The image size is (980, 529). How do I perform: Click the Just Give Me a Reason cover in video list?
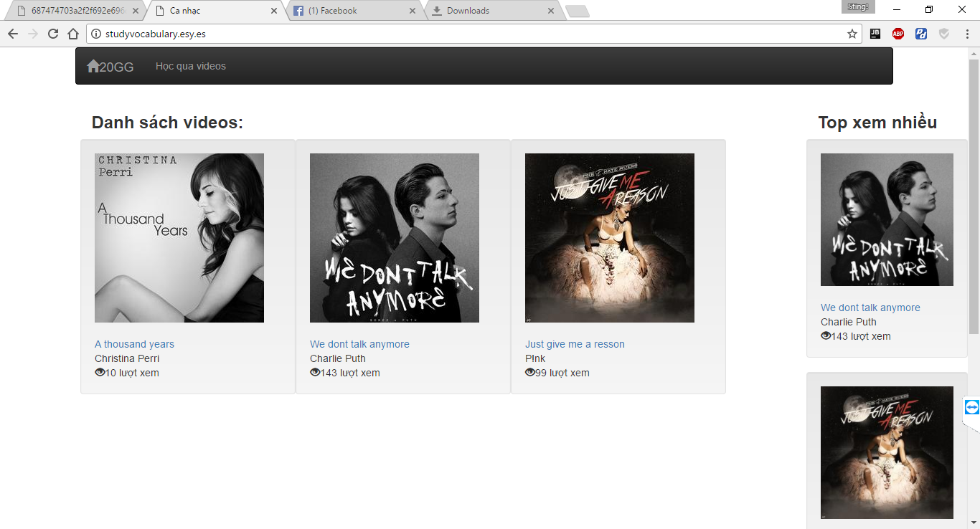point(610,238)
